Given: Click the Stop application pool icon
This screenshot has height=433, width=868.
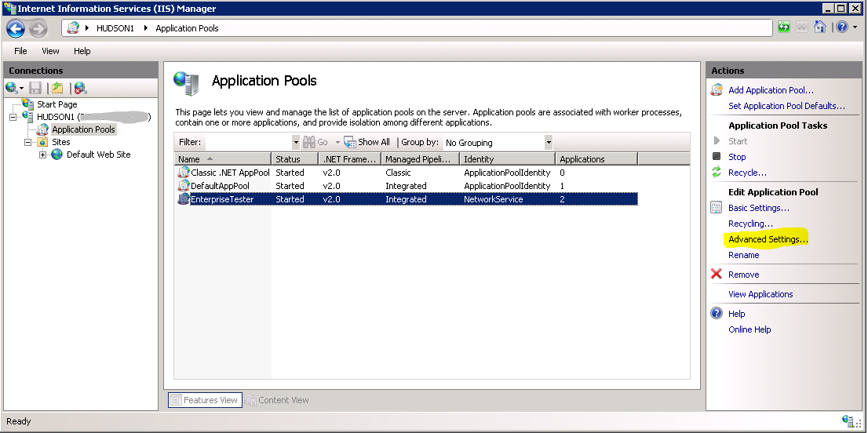Looking at the screenshot, I should [x=716, y=157].
